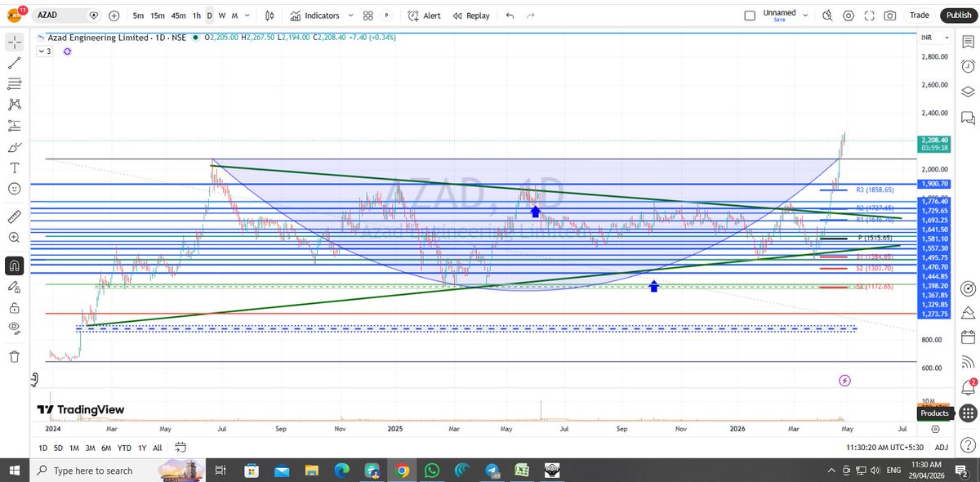Screen dimensions: 980x482
Task: Open the quick search icon
Action: [827, 16]
